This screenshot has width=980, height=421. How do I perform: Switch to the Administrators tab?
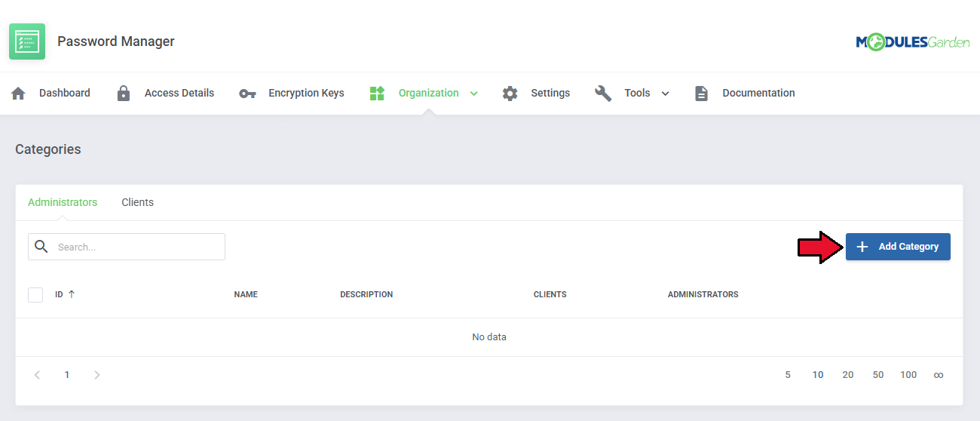coord(63,202)
